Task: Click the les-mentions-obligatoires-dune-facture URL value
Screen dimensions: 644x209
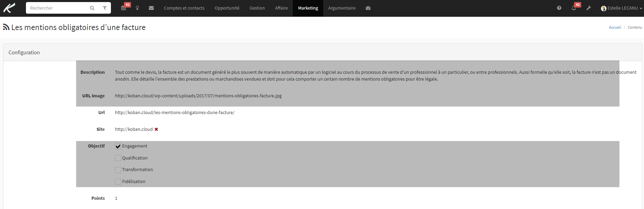Action: [x=175, y=112]
